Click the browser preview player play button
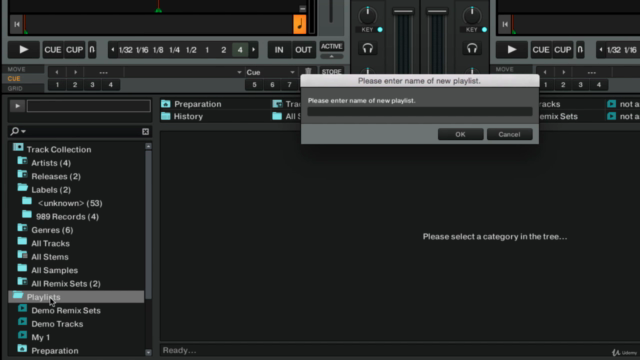This screenshot has width=640, height=360. (17, 106)
